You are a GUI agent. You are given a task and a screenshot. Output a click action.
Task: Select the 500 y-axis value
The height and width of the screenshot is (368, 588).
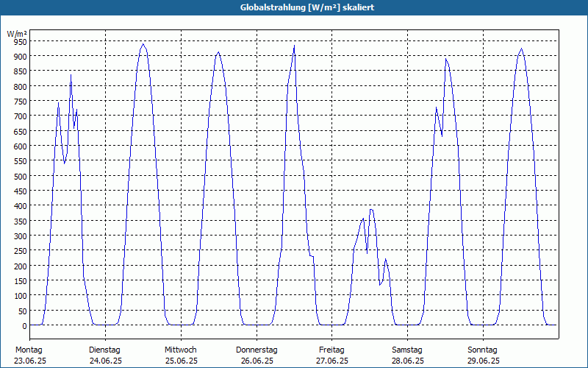click(x=21, y=176)
